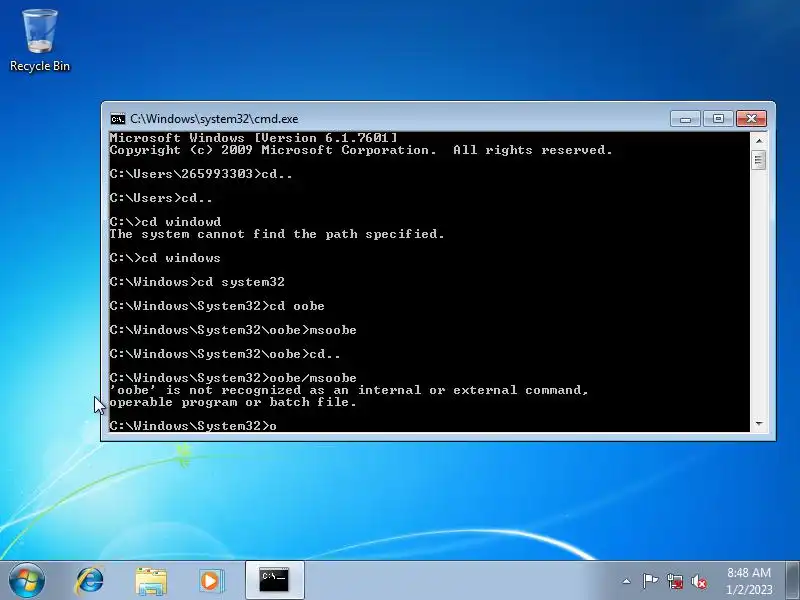The image size is (800, 600).
Task: Click the line 'C:\Windows\System32>cd oobe'
Action: click(x=217, y=306)
